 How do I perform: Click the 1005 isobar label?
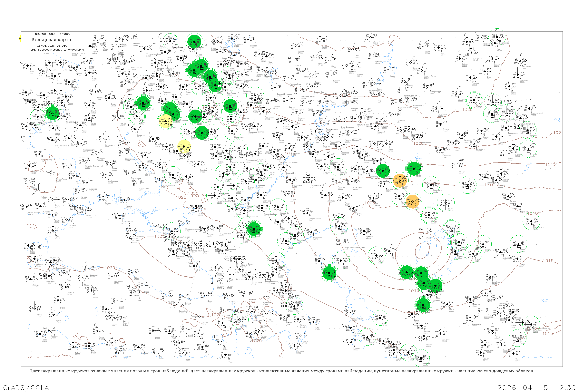(x=370, y=203)
